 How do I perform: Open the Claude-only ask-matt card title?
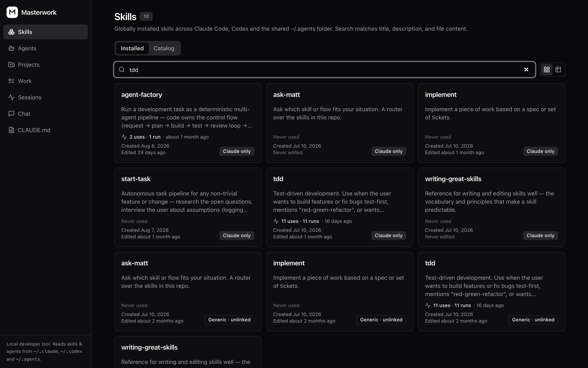pos(286,95)
